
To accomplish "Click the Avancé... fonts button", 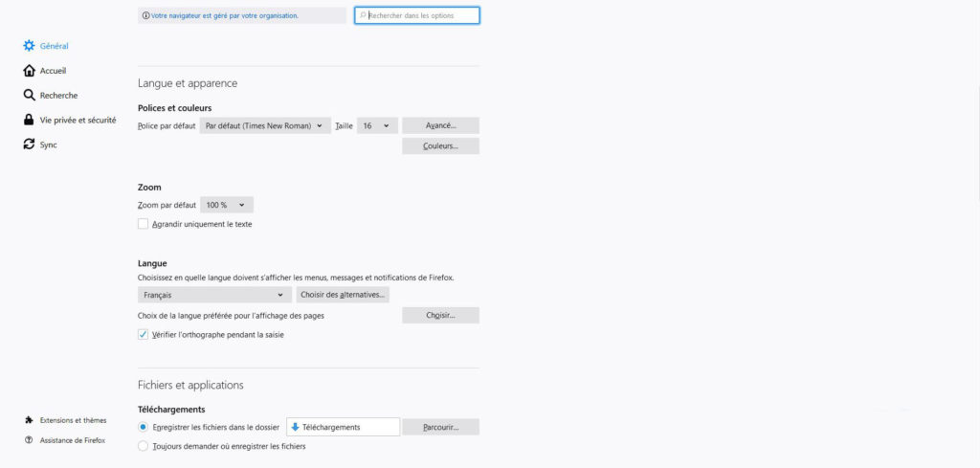I will pos(440,125).
